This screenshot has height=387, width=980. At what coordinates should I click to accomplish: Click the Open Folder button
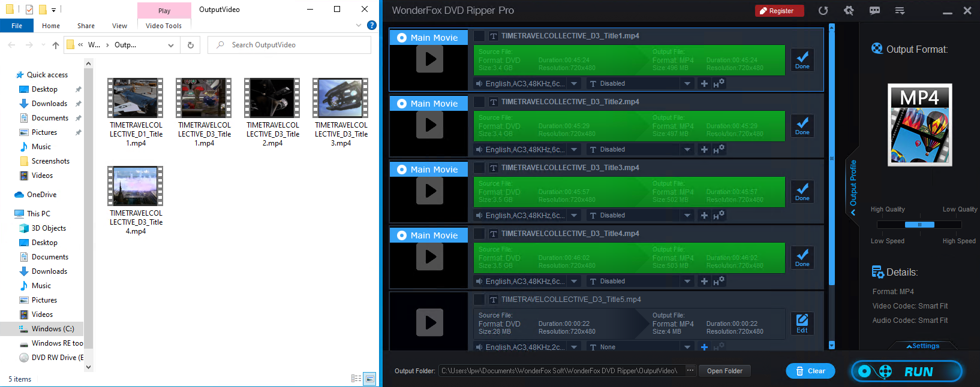pos(725,371)
